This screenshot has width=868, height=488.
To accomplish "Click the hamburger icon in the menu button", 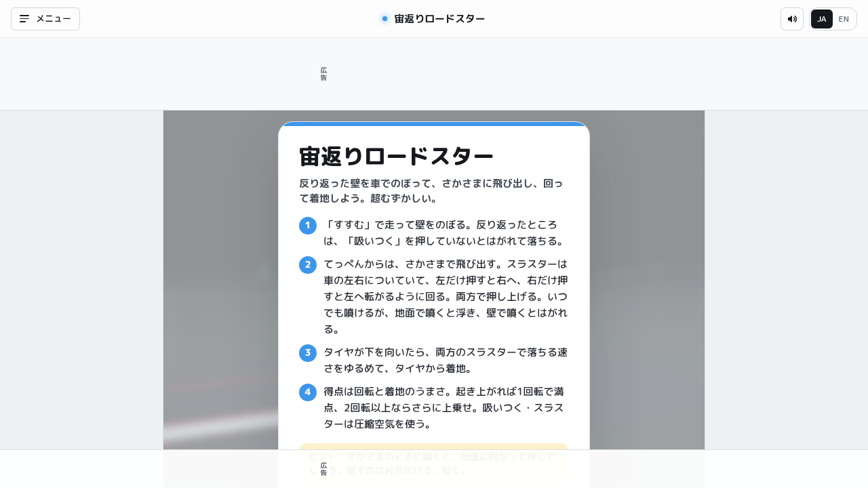I will click(24, 19).
